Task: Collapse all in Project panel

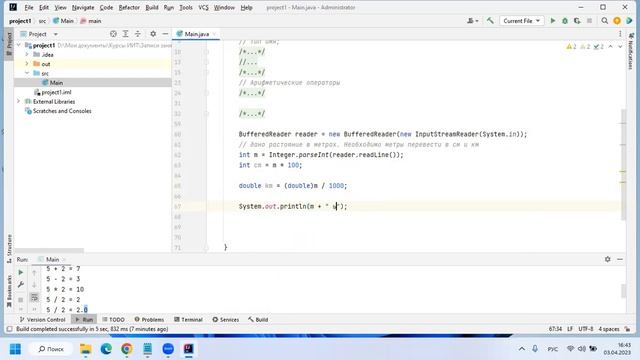Action: point(138,34)
